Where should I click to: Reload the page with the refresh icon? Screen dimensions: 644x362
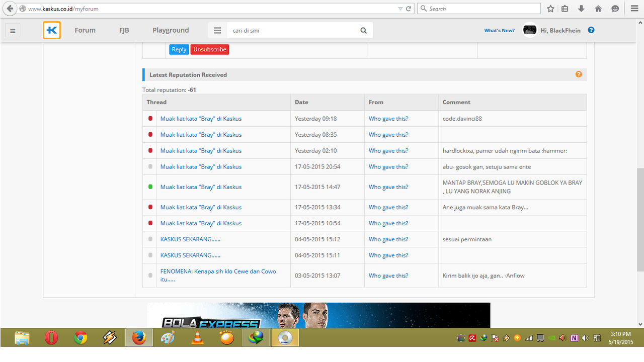409,9
